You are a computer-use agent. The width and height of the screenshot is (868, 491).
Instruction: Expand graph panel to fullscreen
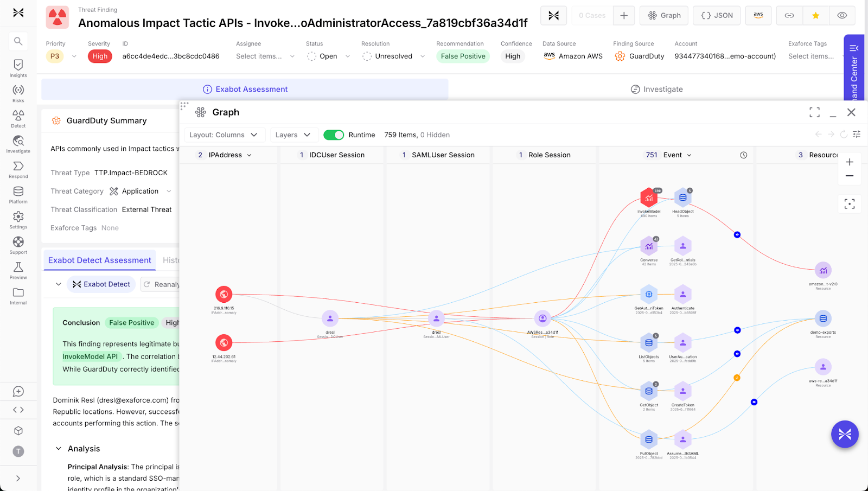[814, 112]
